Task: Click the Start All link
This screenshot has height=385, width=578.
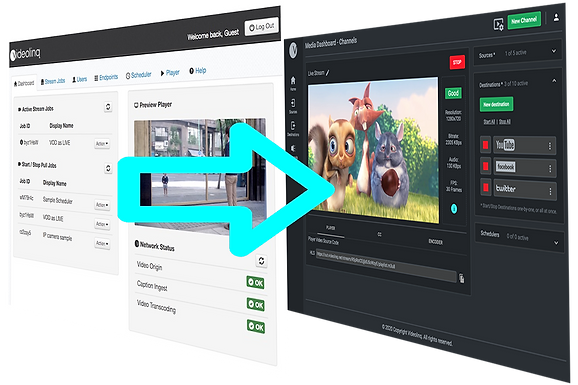Action: click(x=489, y=121)
